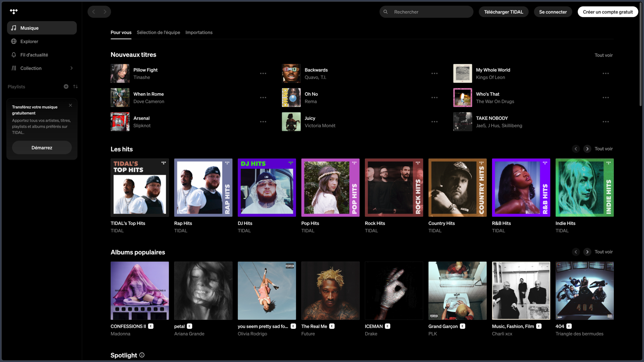Open more options for Juicy
This screenshot has width=644, height=362.
434,122
